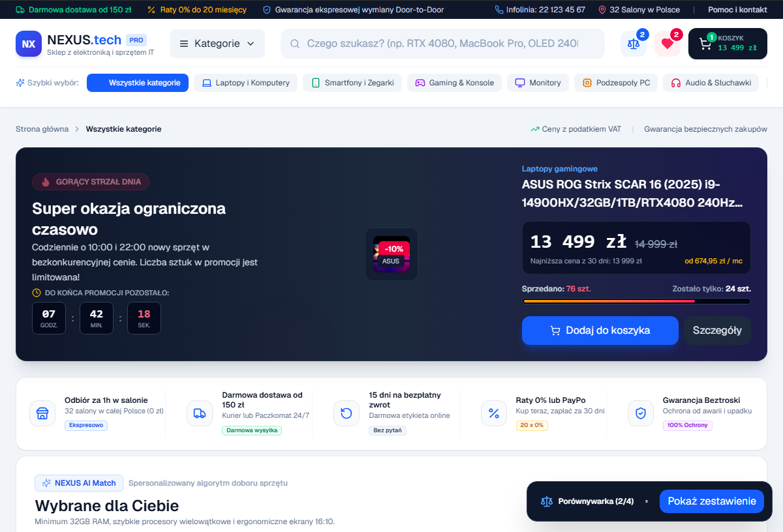
Task: Click the Ceny z podatkiem VAT text
Action: pos(581,129)
